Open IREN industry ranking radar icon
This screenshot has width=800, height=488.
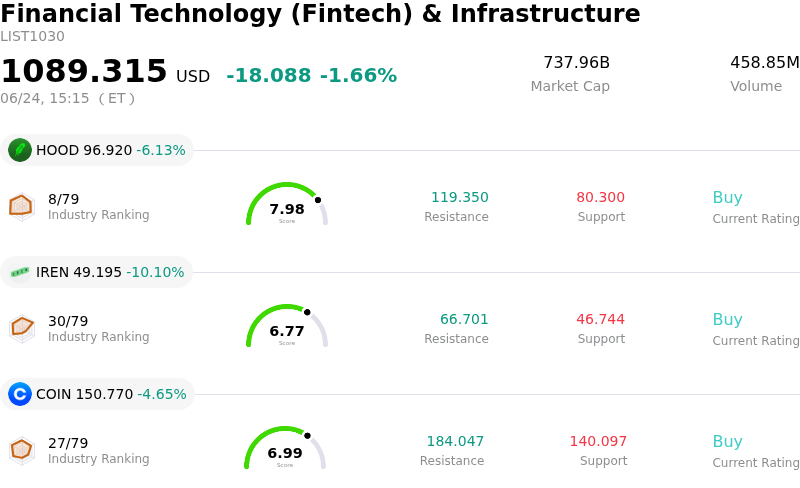pyautogui.click(x=21, y=329)
